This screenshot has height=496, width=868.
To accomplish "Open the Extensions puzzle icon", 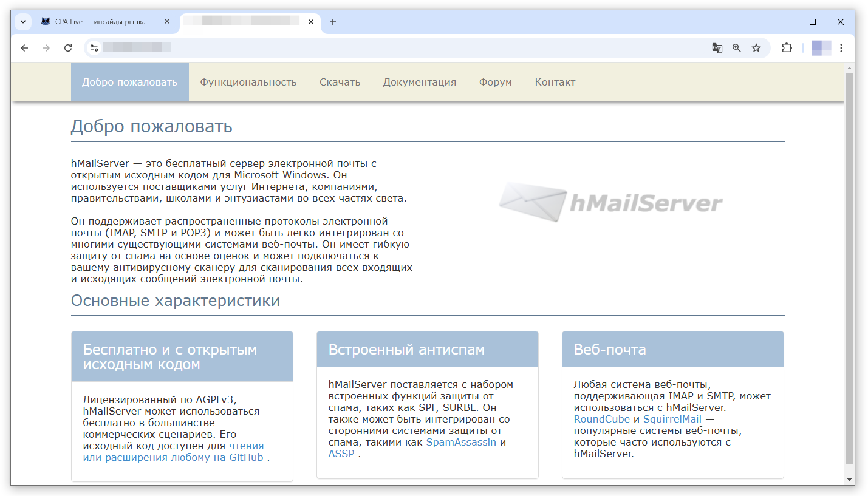I will coord(787,48).
